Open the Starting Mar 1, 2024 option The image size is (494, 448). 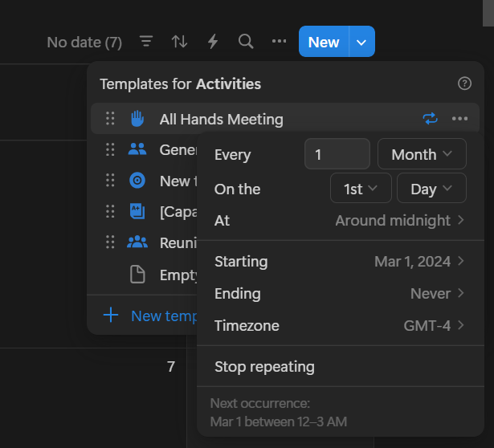(x=341, y=261)
